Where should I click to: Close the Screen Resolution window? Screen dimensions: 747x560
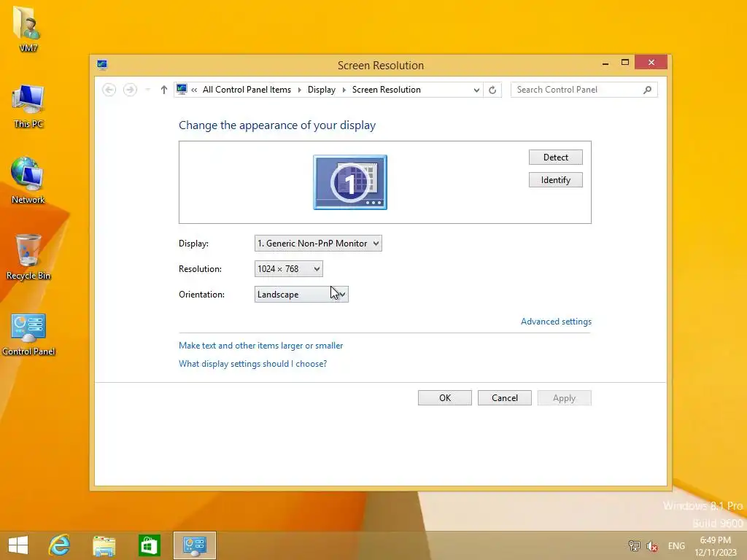651,63
